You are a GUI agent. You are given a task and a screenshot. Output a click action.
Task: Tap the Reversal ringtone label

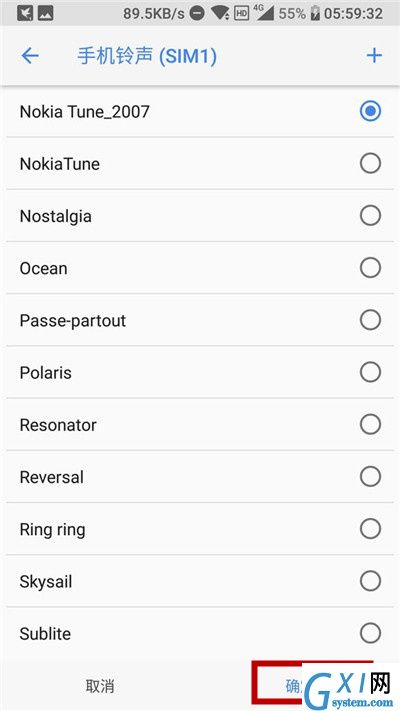[x=52, y=477]
